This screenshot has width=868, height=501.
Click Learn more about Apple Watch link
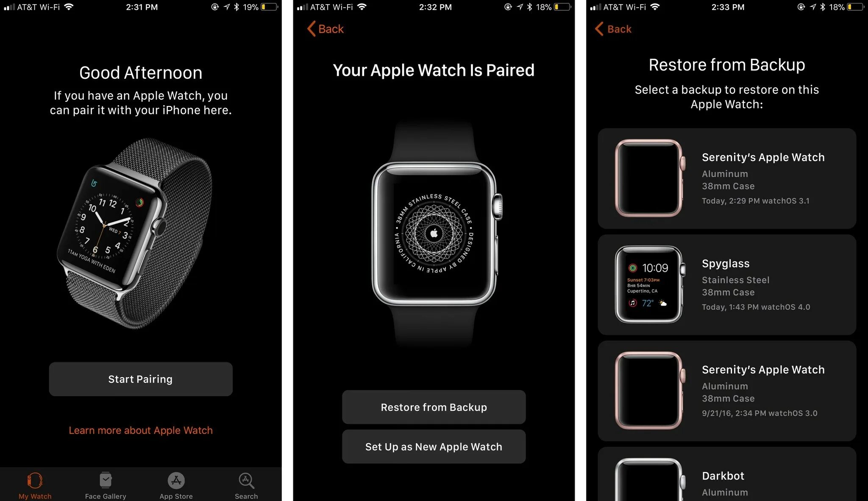point(141,429)
